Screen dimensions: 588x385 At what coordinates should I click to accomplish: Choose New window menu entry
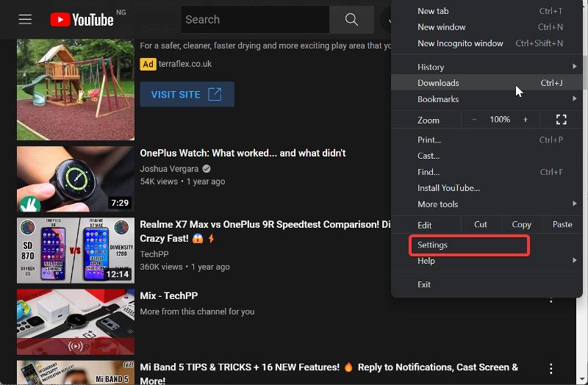[x=487, y=27]
